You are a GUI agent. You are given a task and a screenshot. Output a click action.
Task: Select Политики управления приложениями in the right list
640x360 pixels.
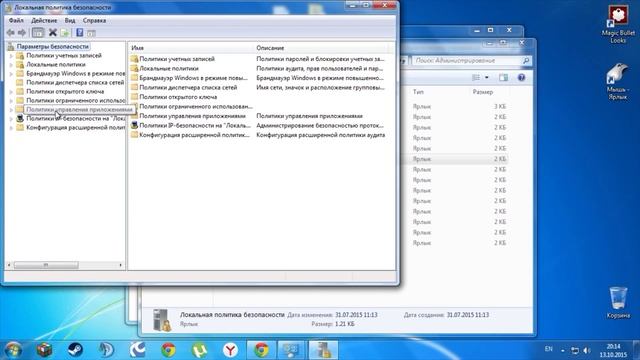[x=192, y=116]
